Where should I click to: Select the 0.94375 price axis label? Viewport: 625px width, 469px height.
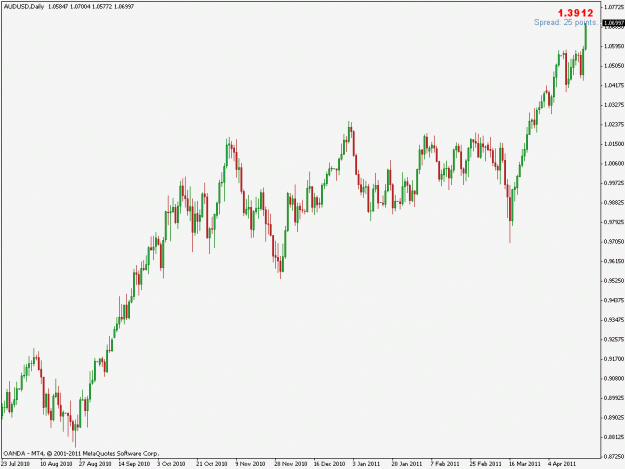[614, 300]
